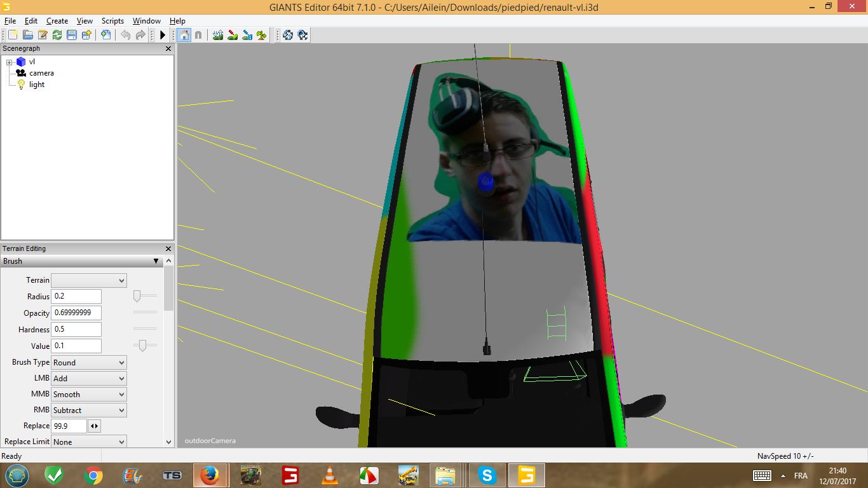The width and height of the screenshot is (868, 488).
Task: Click into the Opacity value field
Action: point(76,313)
